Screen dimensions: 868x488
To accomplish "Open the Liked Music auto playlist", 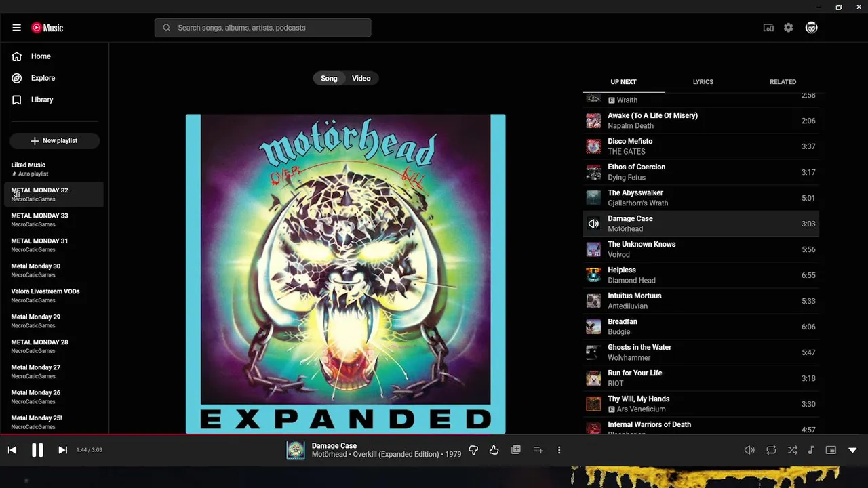I will (x=54, y=169).
